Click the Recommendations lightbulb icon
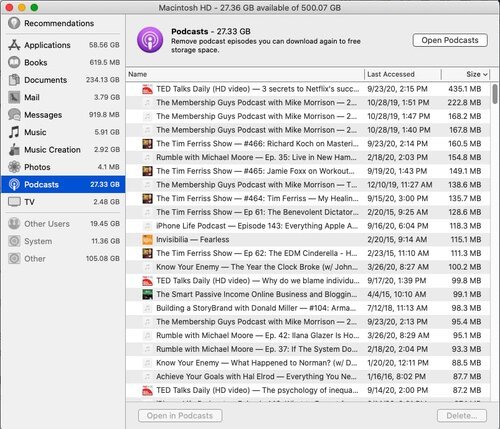Image resolution: width=500 pixels, height=429 pixels. (14, 23)
